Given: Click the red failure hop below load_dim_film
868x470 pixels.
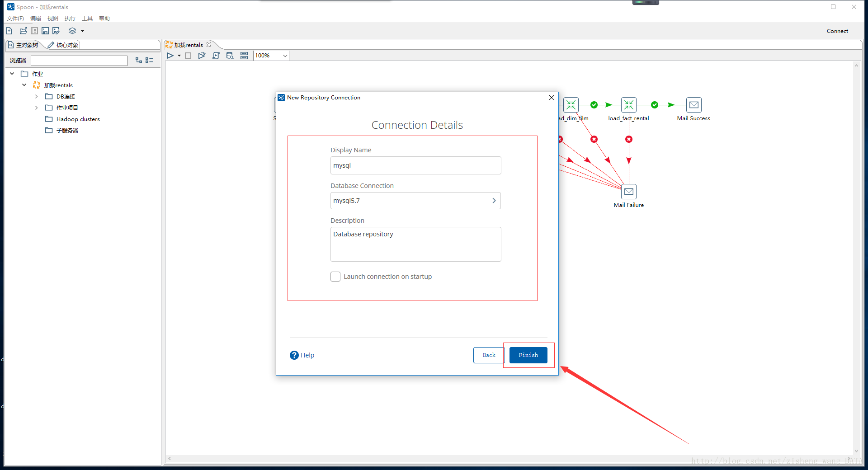Looking at the screenshot, I should click(594, 139).
